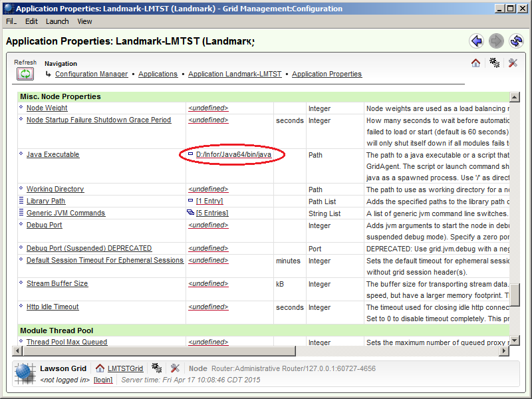The width and height of the screenshot is (532, 399).
Task: Open the Java Executable path value link
Action: [x=233, y=154]
